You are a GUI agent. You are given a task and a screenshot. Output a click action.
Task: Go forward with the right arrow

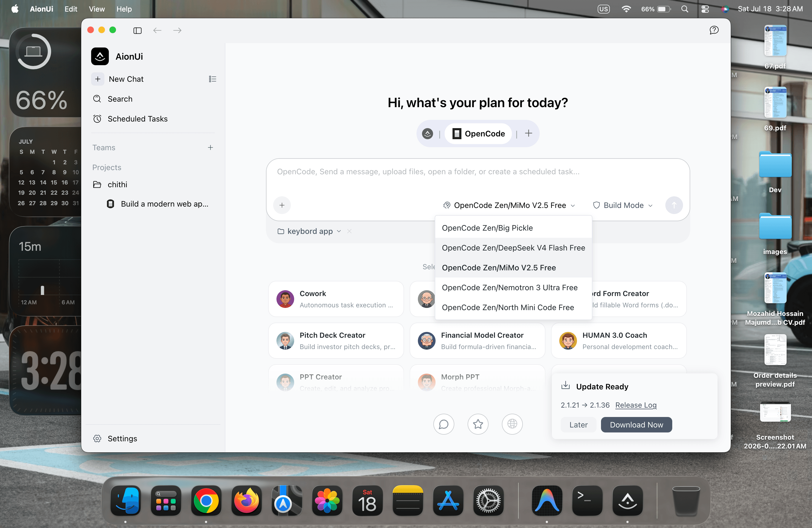pyautogui.click(x=177, y=31)
